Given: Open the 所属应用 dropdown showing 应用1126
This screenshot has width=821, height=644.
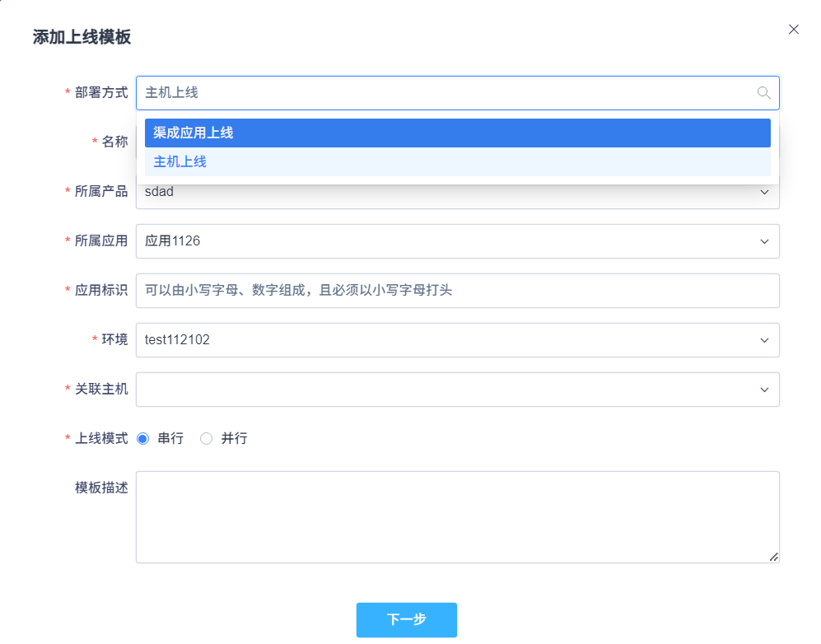Looking at the screenshot, I should (x=457, y=241).
